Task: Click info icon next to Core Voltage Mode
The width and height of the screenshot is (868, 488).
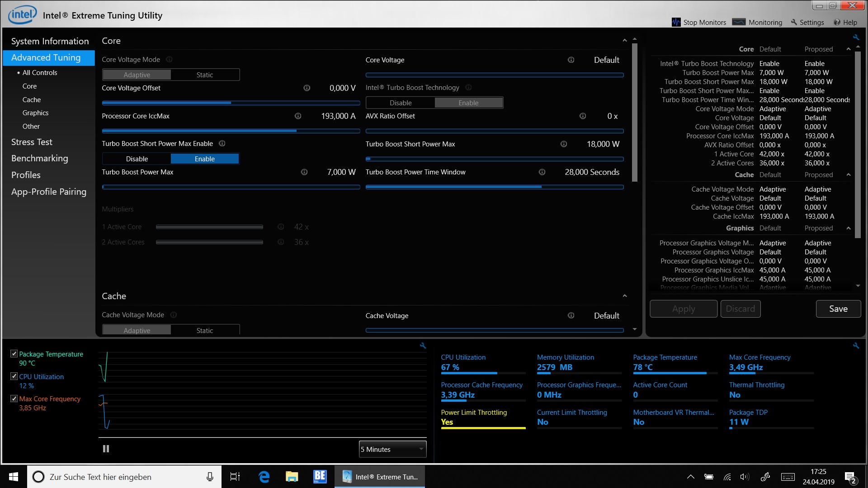Action: 169,60
